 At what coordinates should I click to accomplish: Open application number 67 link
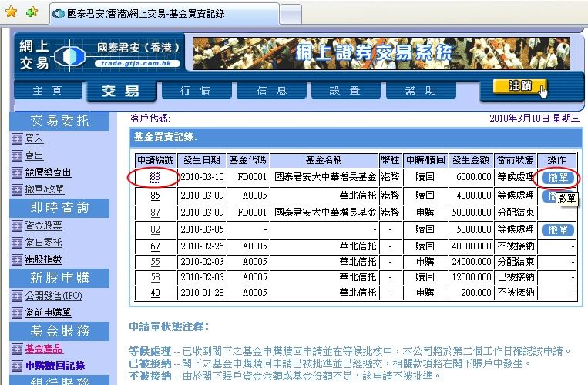click(155, 246)
